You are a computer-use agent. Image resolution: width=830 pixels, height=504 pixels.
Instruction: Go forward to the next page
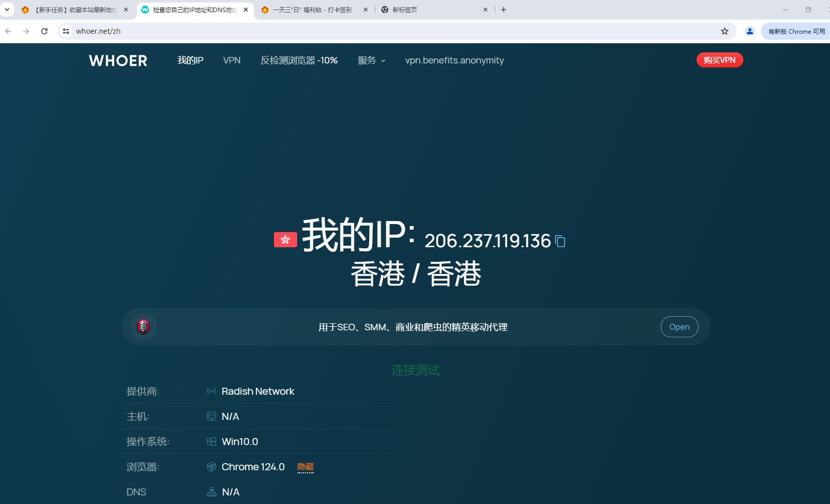click(26, 31)
